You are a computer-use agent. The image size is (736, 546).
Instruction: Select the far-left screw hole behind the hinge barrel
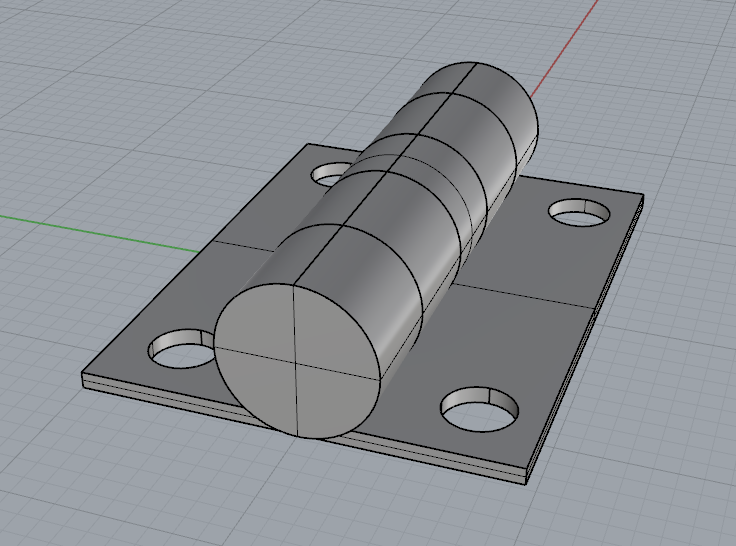coord(330,174)
